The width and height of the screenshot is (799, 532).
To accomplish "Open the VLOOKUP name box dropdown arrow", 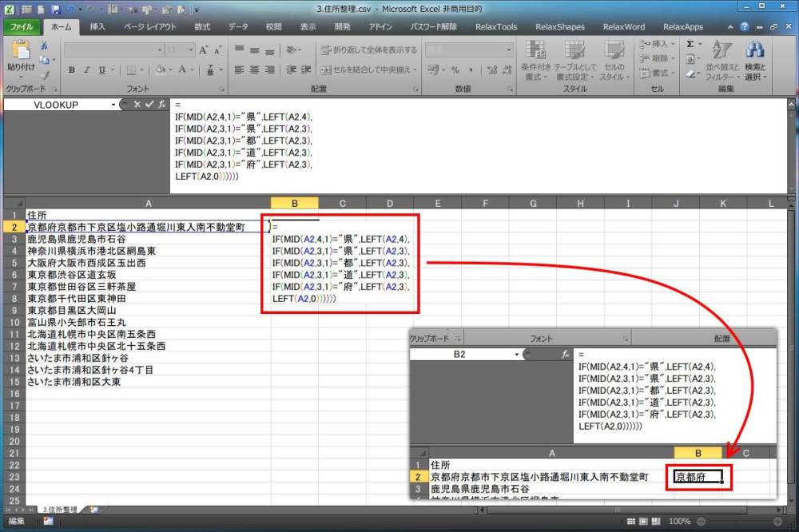I will pyautogui.click(x=113, y=105).
